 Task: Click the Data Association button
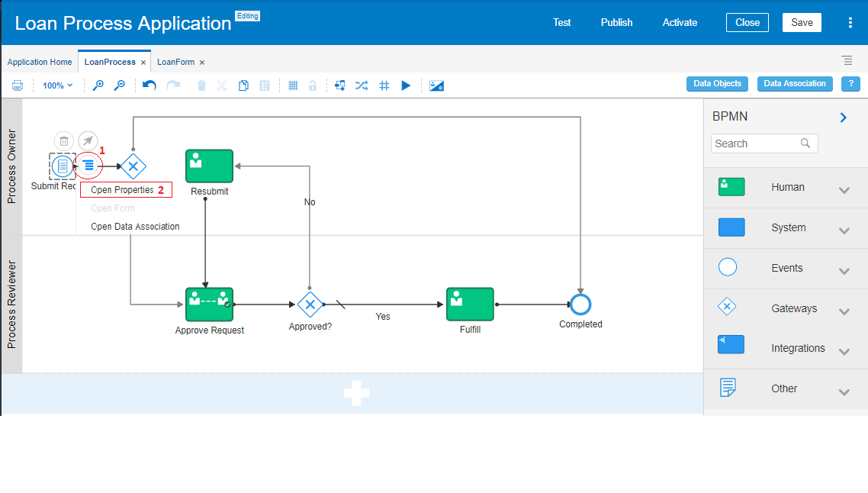tap(795, 84)
